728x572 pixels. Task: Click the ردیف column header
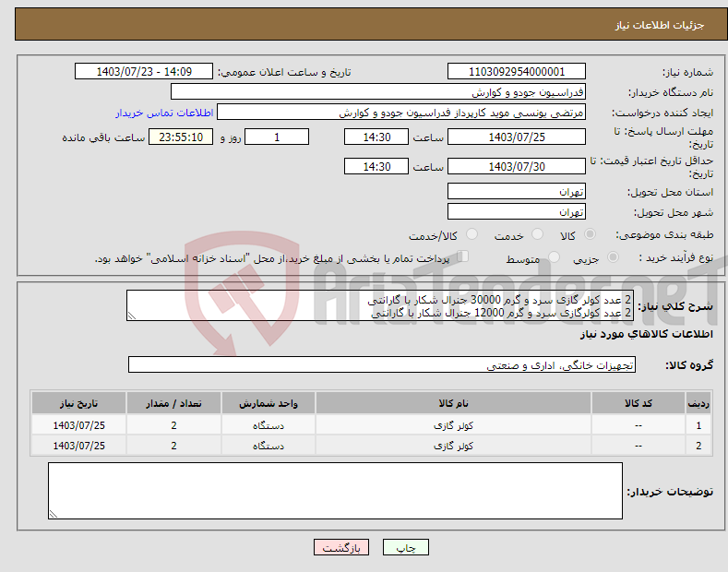pyautogui.click(x=698, y=403)
